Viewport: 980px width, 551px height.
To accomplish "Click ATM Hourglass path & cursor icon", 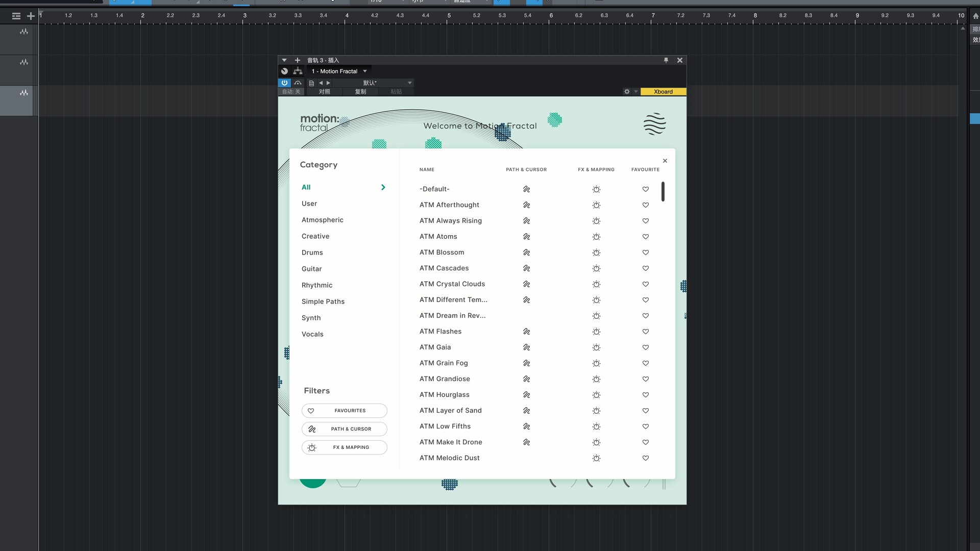I will [527, 395].
